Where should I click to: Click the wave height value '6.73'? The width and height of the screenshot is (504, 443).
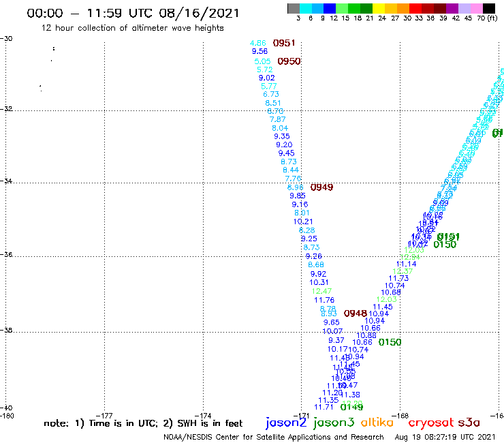pyautogui.click(x=271, y=94)
